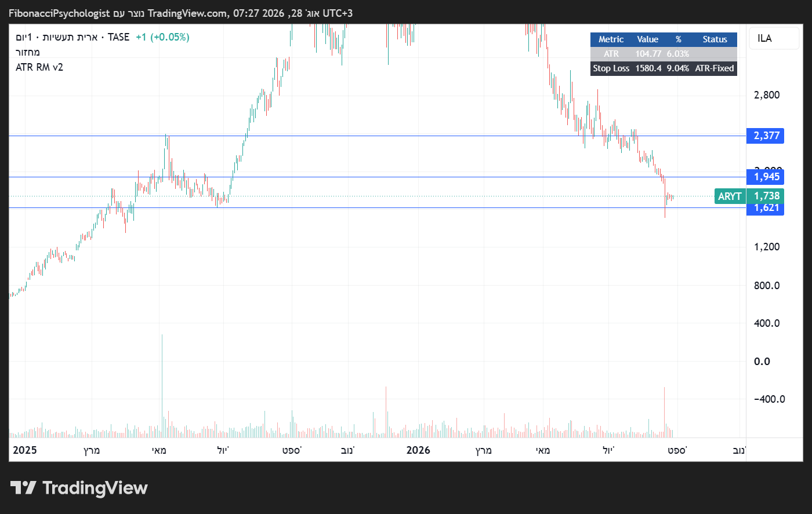Image resolution: width=812 pixels, height=514 pixels.
Task: Click the 1,738 current price label
Action: pyautogui.click(x=766, y=196)
